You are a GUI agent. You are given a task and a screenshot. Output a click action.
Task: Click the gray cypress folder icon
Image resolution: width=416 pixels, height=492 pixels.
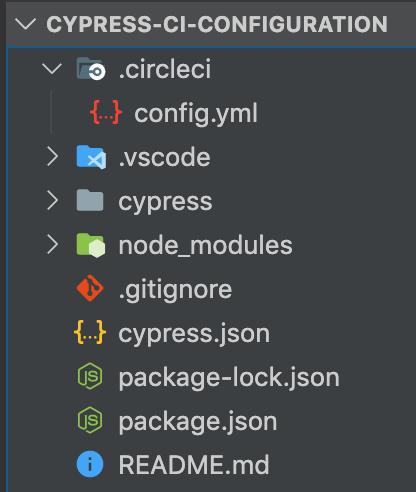90,200
